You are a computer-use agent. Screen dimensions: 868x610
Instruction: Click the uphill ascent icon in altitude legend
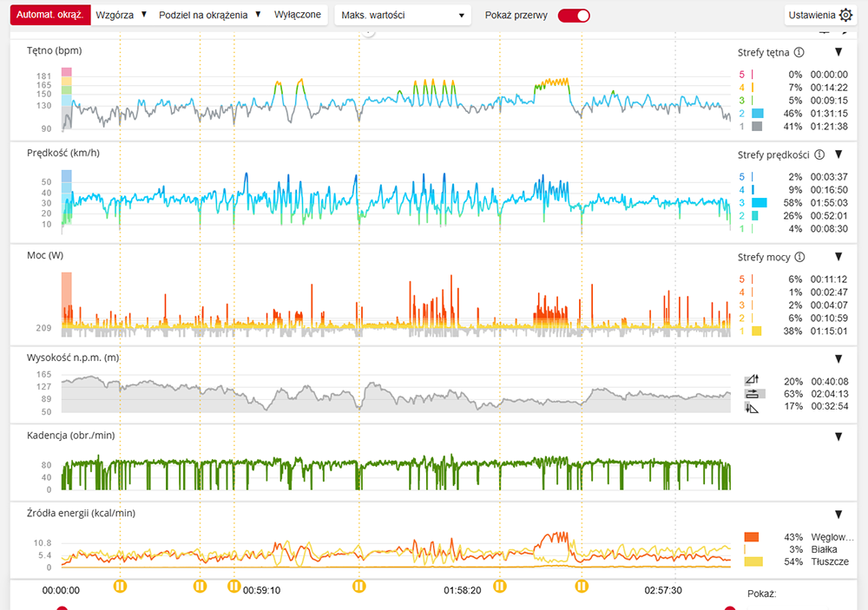coord(752,380)
